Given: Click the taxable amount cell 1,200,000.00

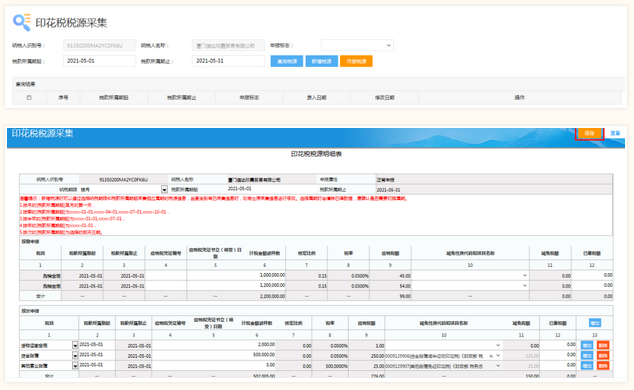Looking at the screenshot, I should [x=236, y=286].
